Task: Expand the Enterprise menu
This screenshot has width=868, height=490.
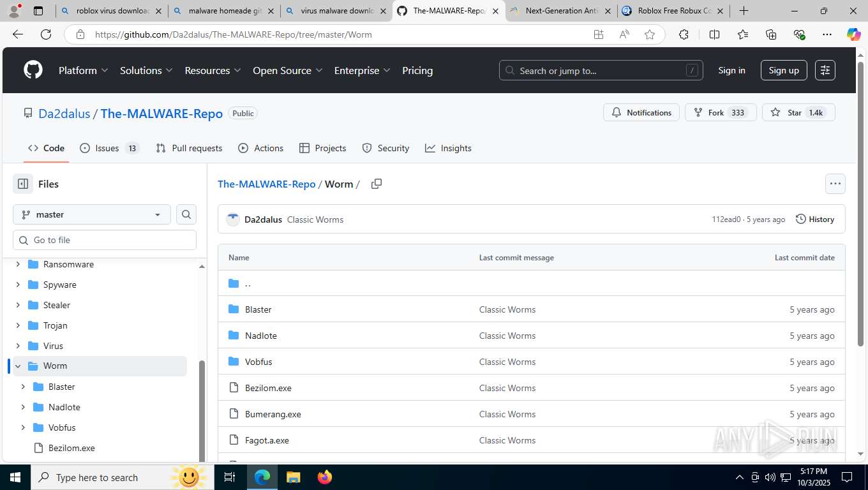Action: tap(362, 70)
